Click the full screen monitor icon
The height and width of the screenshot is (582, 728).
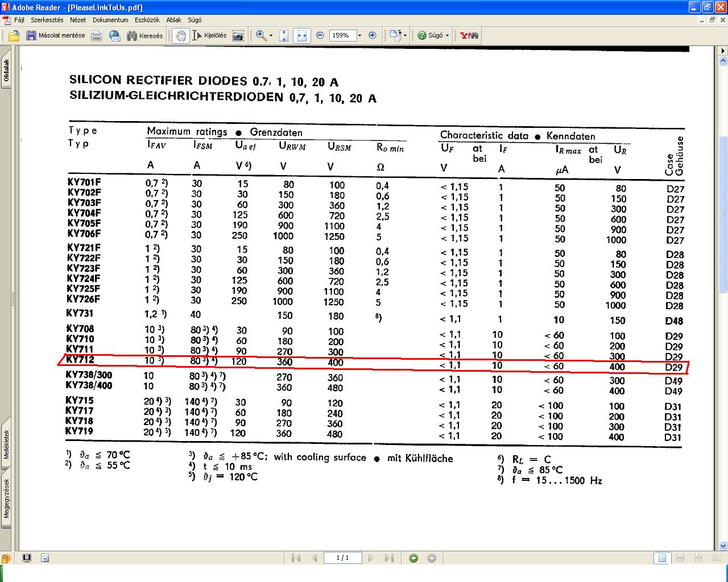pyautogui.click(x=26, y=558)
